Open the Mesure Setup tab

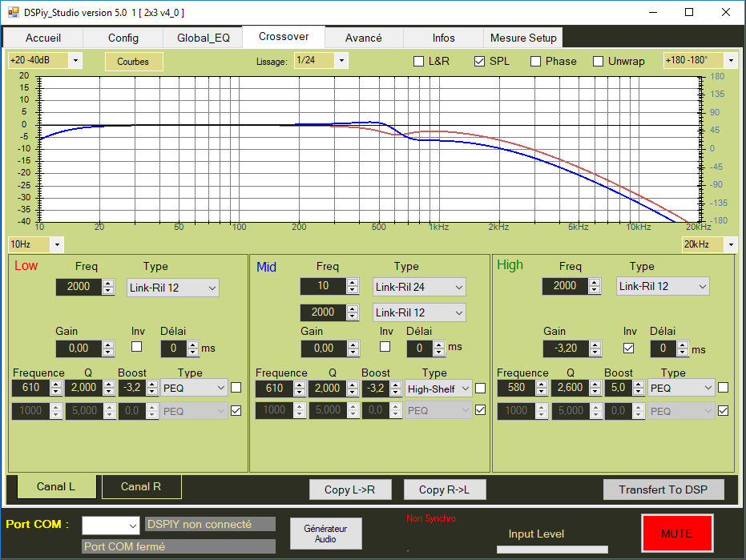tap(523, 38)
